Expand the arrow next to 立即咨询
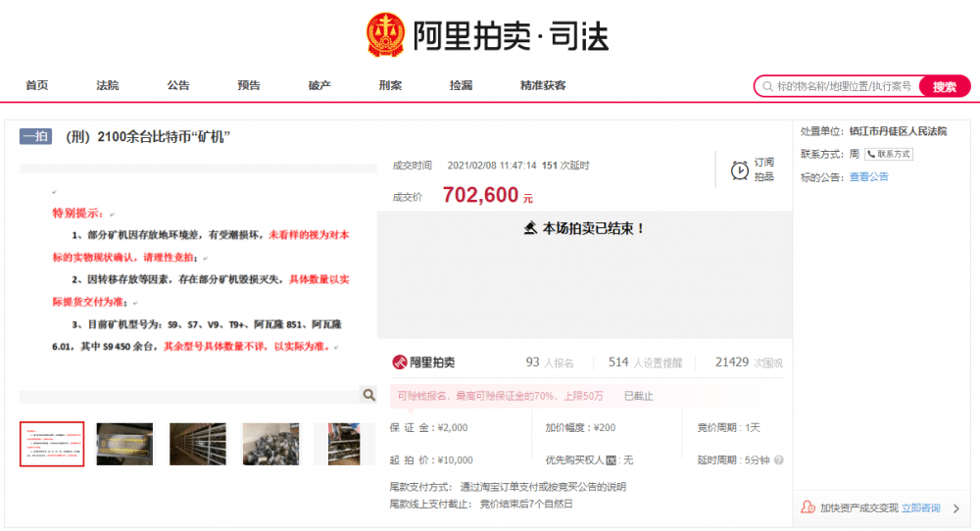Viewport: 980px width, 531px height. [x=956, y=508]
